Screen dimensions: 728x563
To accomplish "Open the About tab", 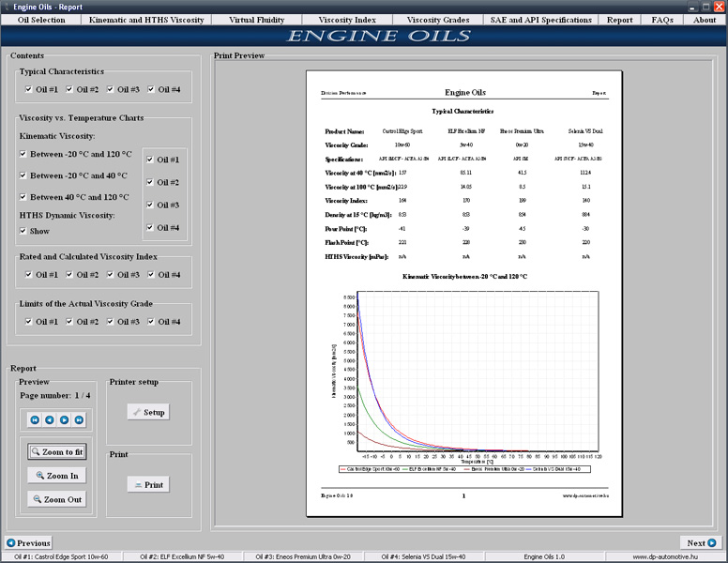I will coord(705,20).
